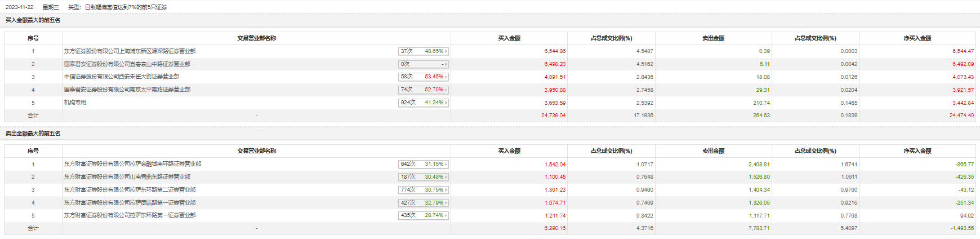Expand the 0次 stats badge

(x=423, y=64)
